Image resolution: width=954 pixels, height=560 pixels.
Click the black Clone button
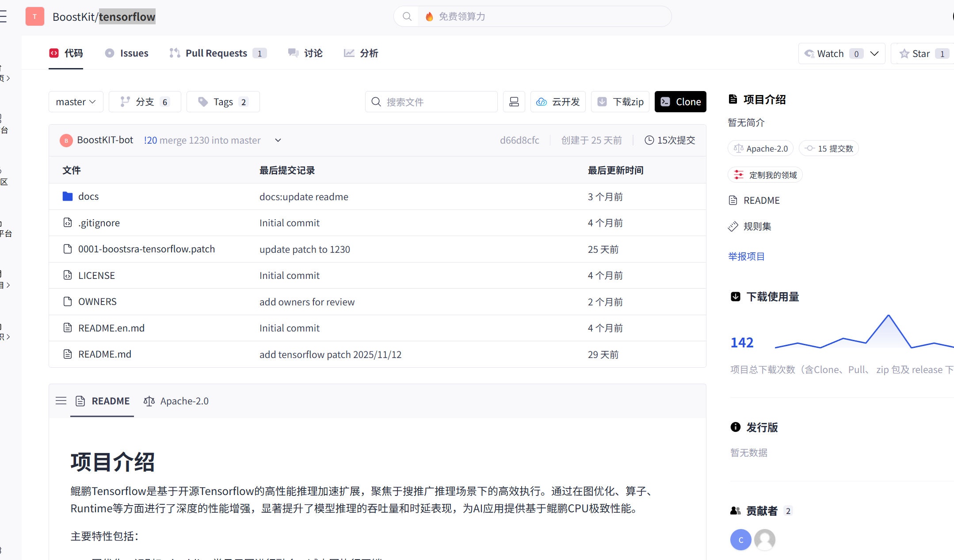coord(680,102)
